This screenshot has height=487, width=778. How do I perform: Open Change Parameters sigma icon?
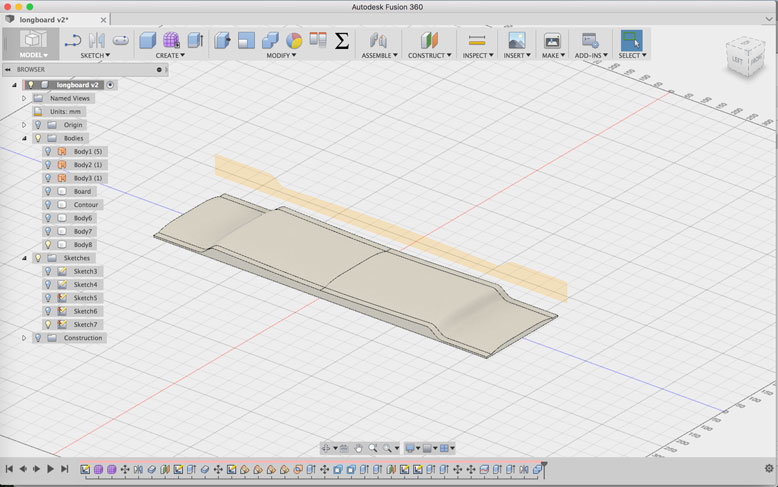(341, 40)
